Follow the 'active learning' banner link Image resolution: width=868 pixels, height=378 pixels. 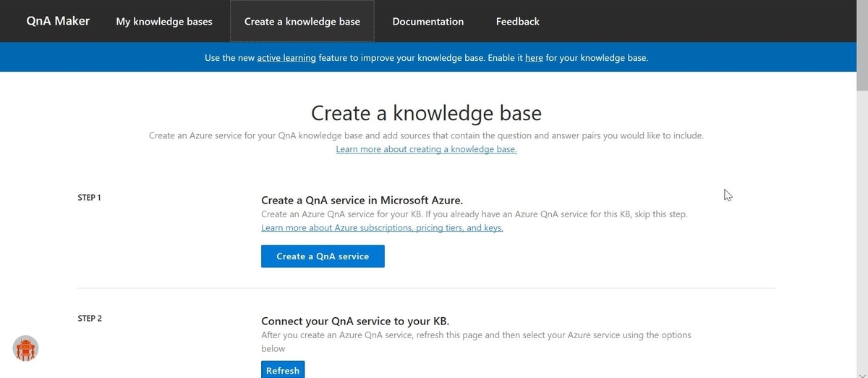tap(286, 58)
